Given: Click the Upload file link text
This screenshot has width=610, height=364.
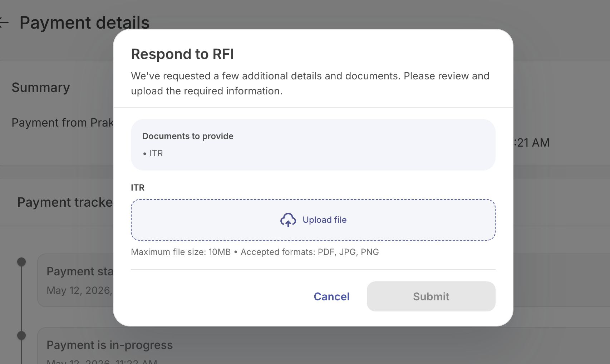Looking at the screenshot, I should click(x=324, y=220).
